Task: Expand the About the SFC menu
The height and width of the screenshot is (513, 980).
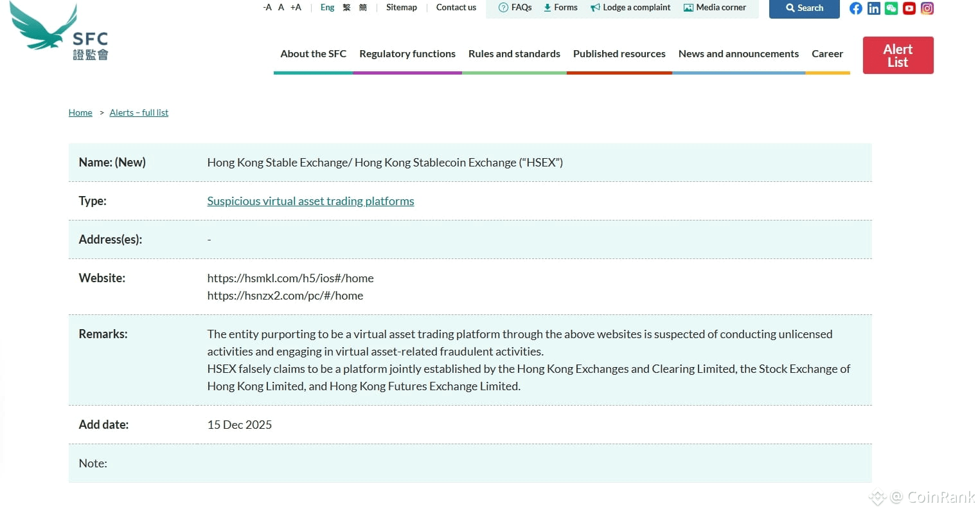Action: pos(313,54)
